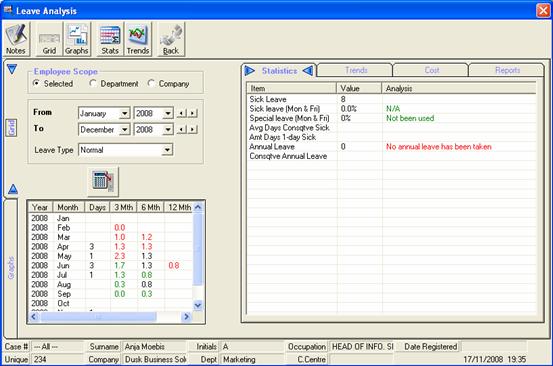Close the Leave Analysis window
This screenshot has height=366, width=553.
pos(543,10)
